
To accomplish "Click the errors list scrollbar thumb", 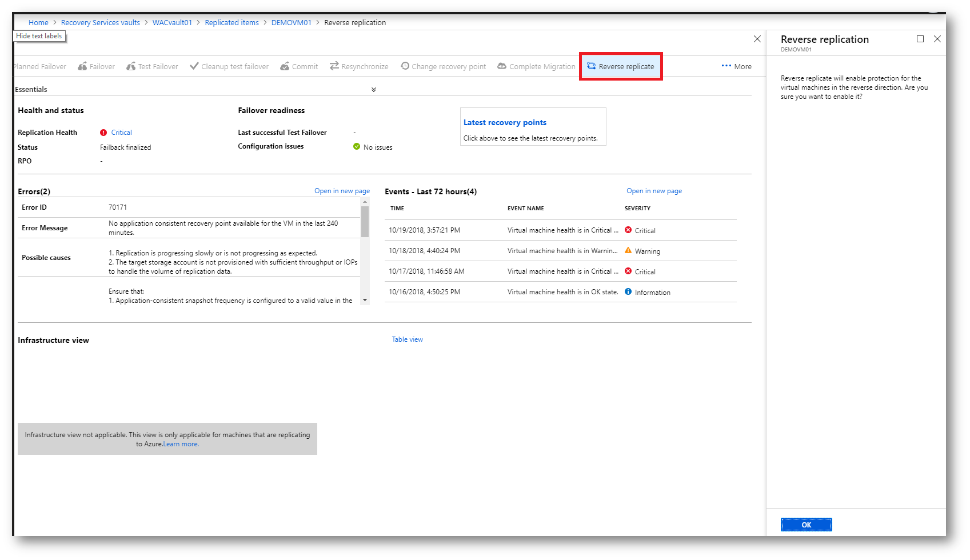I will (x=365, y=221).
